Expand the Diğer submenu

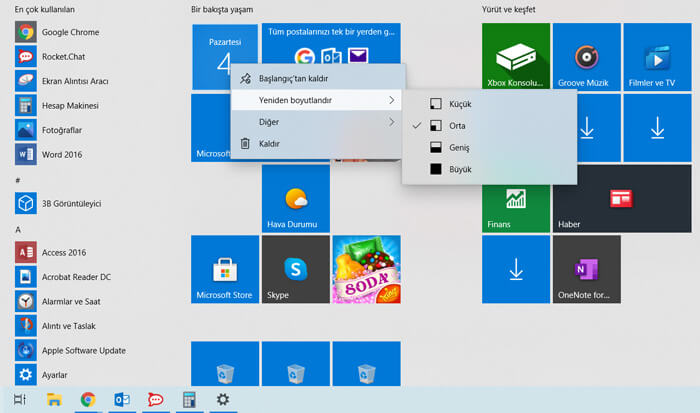tap(316, 122)
